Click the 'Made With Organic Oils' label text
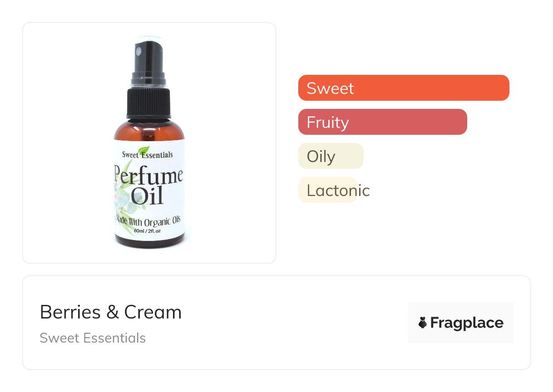Image resolution: width=553 pixels, height=392 pixels. [x=149, y=221]
